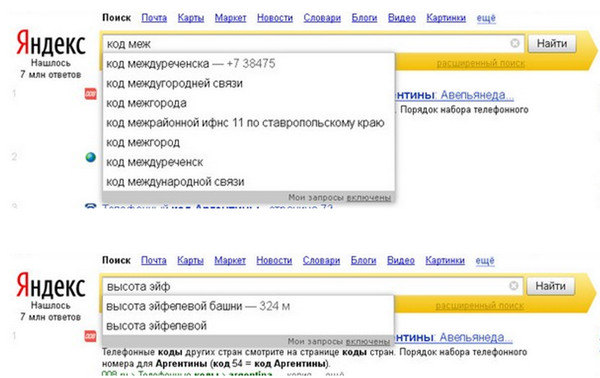This screenshot has height=378, width=600.
Task: Open Блоги link in the lower navigation
Action: click(364, 260)
